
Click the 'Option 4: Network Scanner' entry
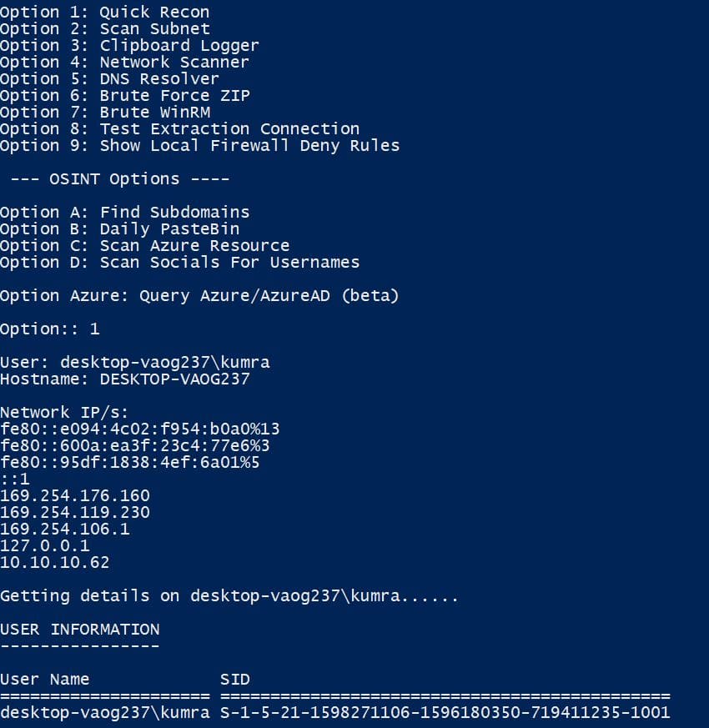pyautogui.click(x=124, y=63)
